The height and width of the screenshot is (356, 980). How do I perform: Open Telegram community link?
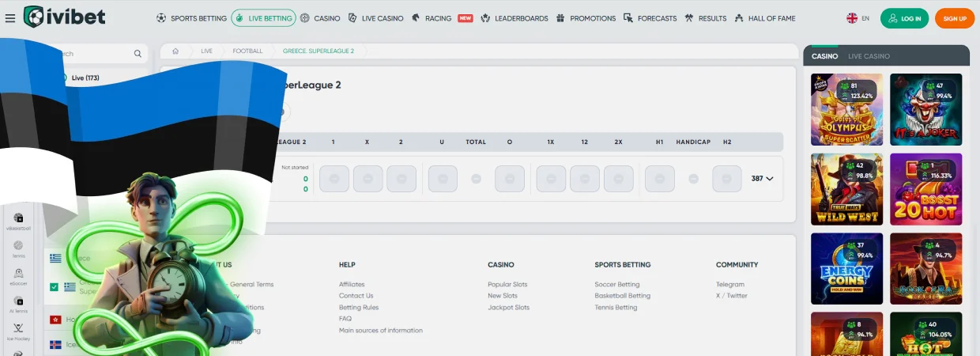tap(730, 284)
